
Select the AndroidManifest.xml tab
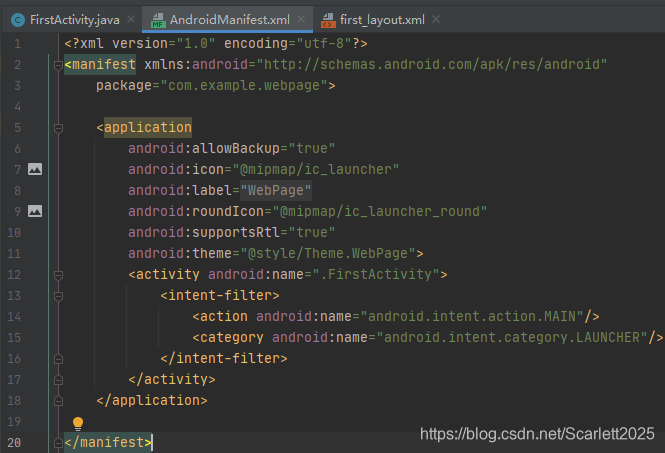[x=229, y=20]
